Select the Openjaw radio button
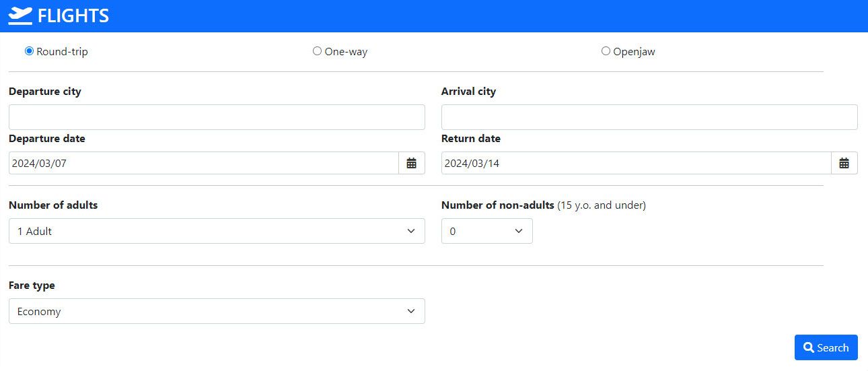Screen dimensions: 868x371 pos(606,51)
